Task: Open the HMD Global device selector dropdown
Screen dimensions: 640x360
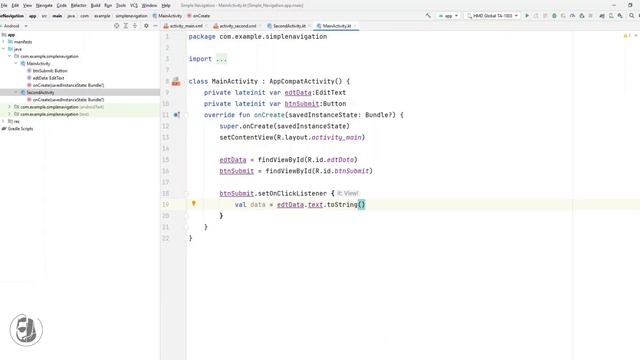Action: [493, 16]
